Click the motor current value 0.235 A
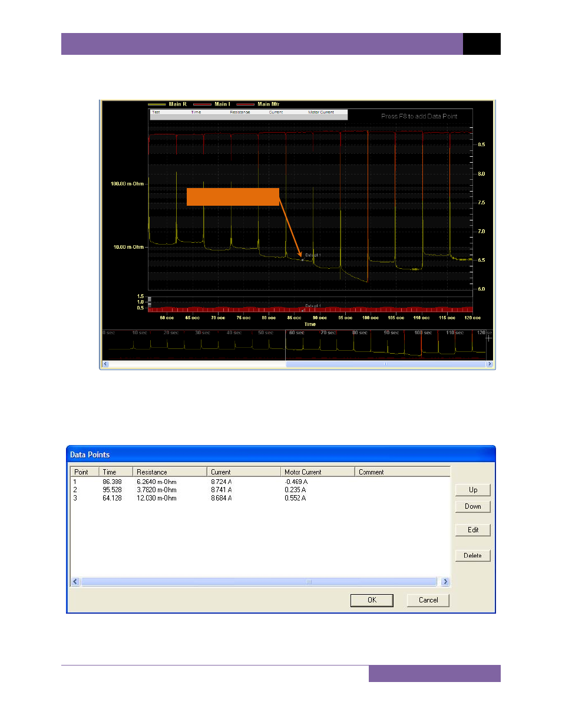This screenshot has width=562, height=728. pos(295,490)
